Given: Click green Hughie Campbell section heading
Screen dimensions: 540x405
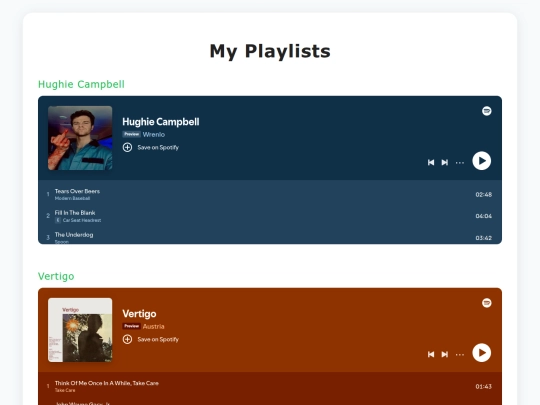Looking at the screenshot, I should [81, 84].
